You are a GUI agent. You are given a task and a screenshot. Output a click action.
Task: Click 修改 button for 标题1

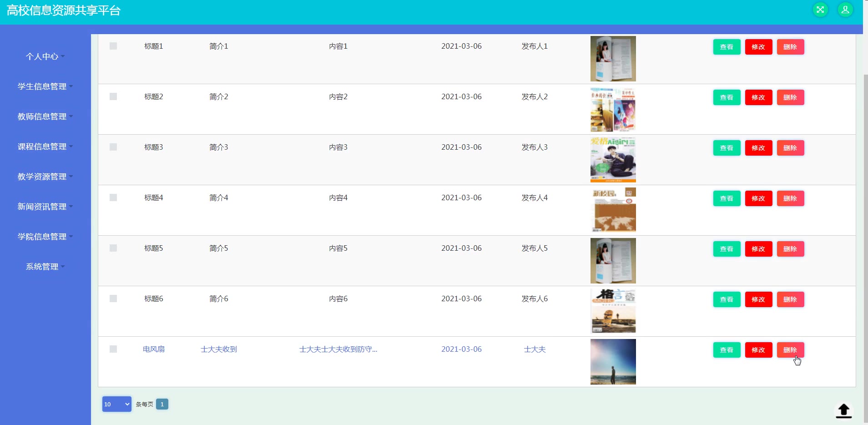(x=758, y=47)
